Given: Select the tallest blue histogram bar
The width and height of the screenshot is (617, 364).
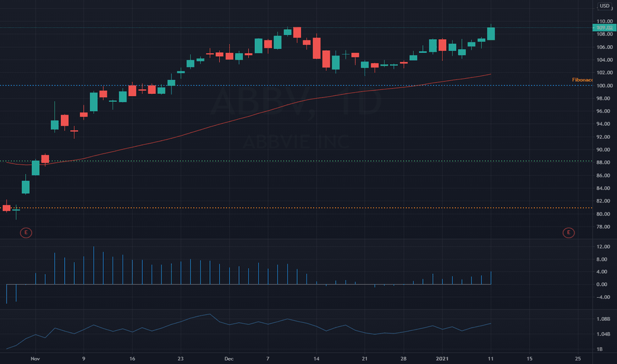Looking at the screenshot, I should [x=93, y=265].
